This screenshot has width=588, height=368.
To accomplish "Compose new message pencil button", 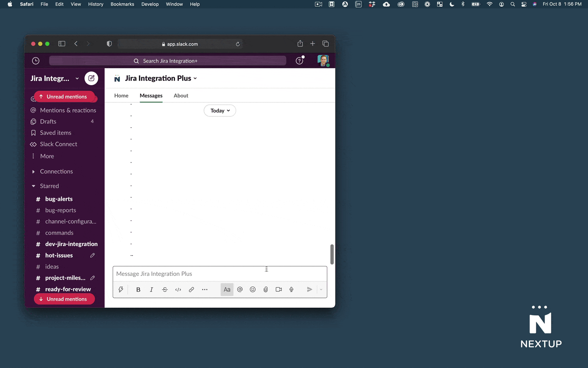I will [91, 78].
